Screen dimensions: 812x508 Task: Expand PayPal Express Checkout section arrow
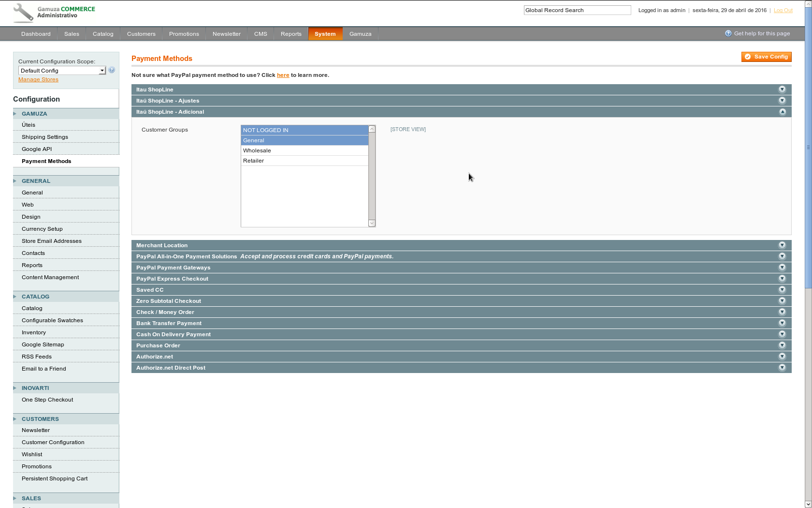click(x=782, y=279)
